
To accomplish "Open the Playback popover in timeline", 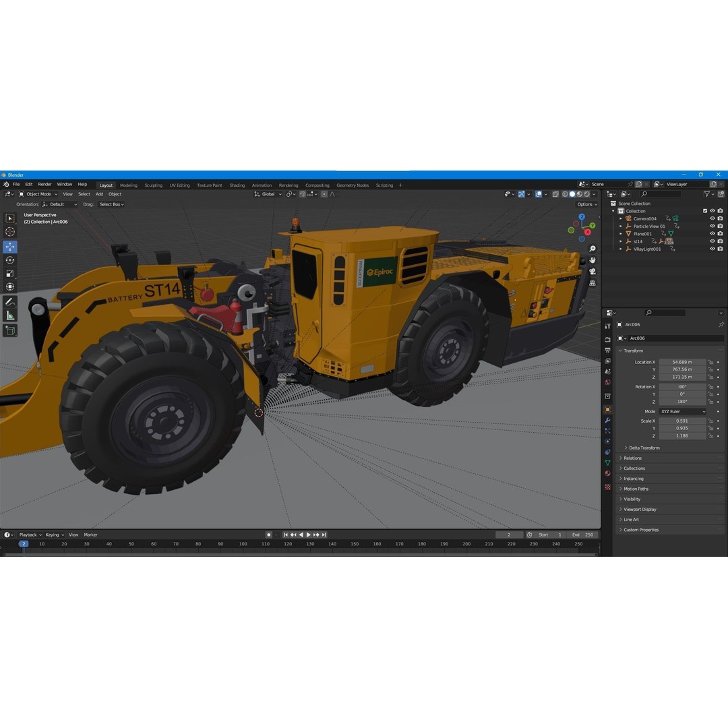I will coord(30,535).
